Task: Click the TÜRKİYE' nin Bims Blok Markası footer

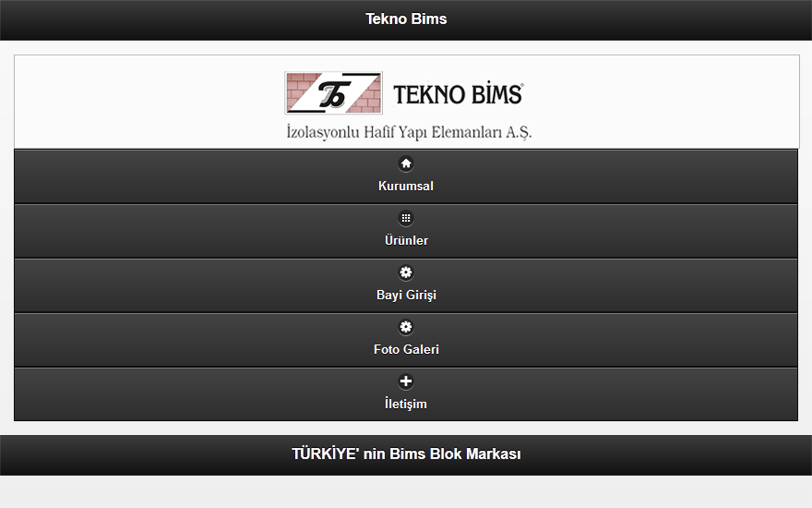Action: pyautogui.click(x=406, y=454)
